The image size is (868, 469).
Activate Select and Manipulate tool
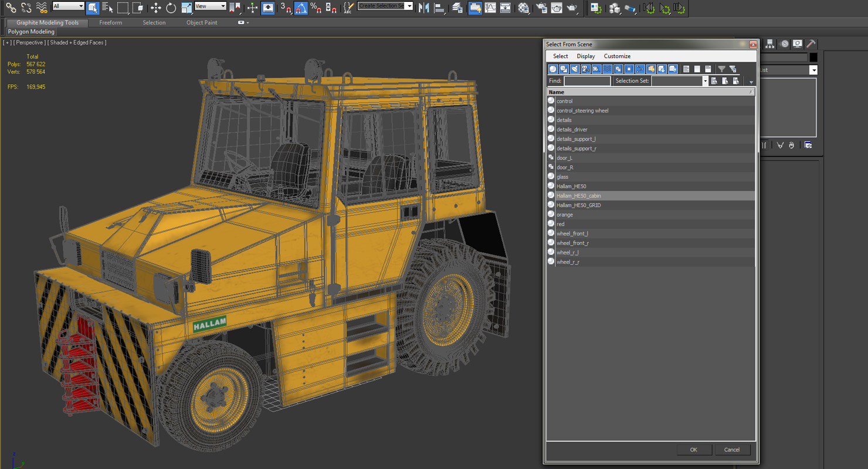[x=253, y=8]
